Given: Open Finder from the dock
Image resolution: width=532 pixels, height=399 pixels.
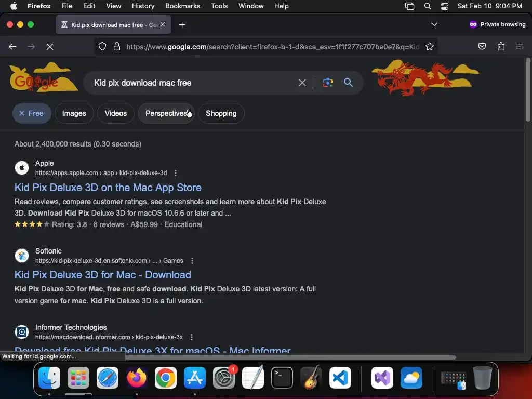Looking at the screenshot, I should (49, 377).
